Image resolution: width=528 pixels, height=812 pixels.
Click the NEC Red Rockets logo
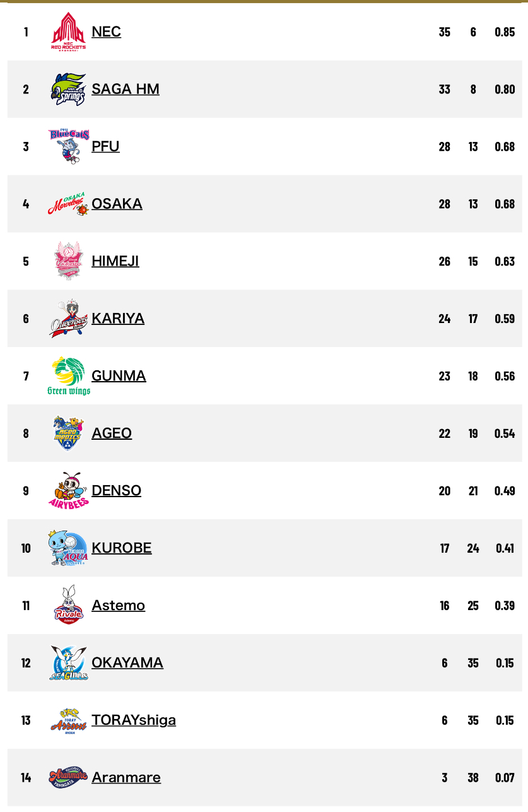point(69,32)
